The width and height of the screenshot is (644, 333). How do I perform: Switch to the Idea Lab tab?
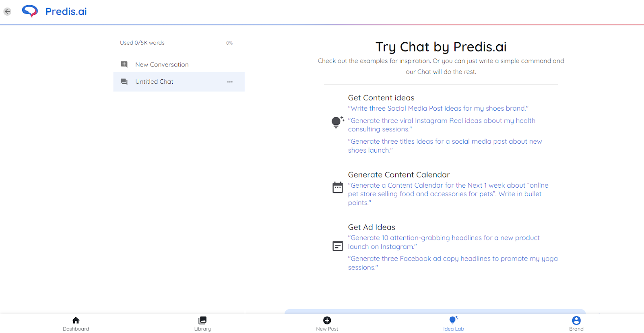coord(454,323)
